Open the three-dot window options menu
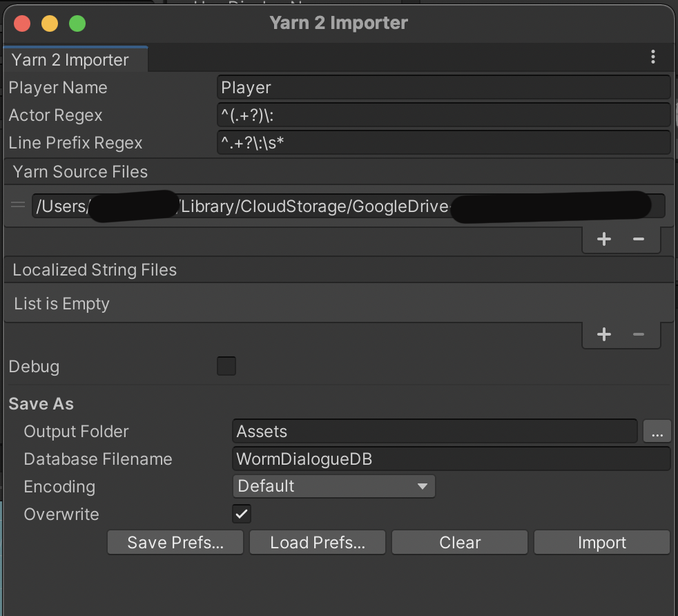Screen dimensions: 678x616 click(x=653, y=57)
